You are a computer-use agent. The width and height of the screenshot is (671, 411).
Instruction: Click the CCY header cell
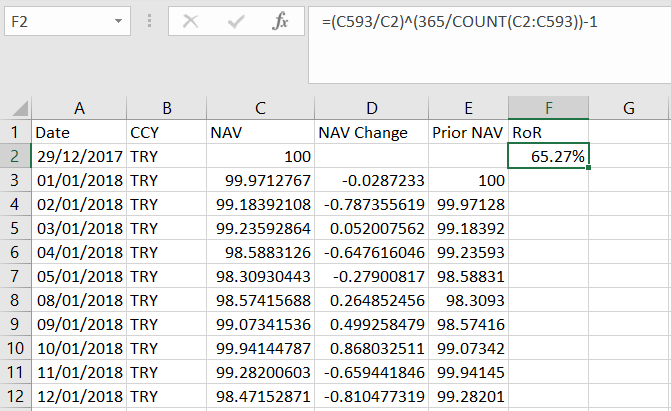coord(166,132)
